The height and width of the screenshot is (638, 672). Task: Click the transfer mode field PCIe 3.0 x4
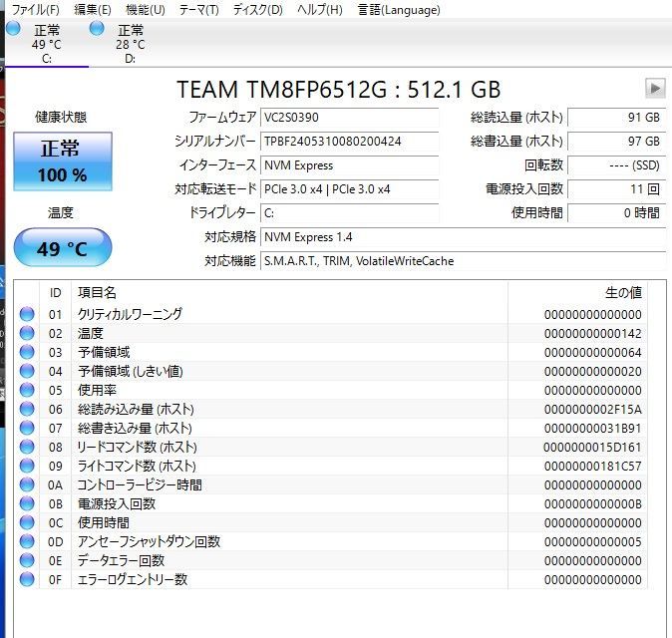[349, 189]
